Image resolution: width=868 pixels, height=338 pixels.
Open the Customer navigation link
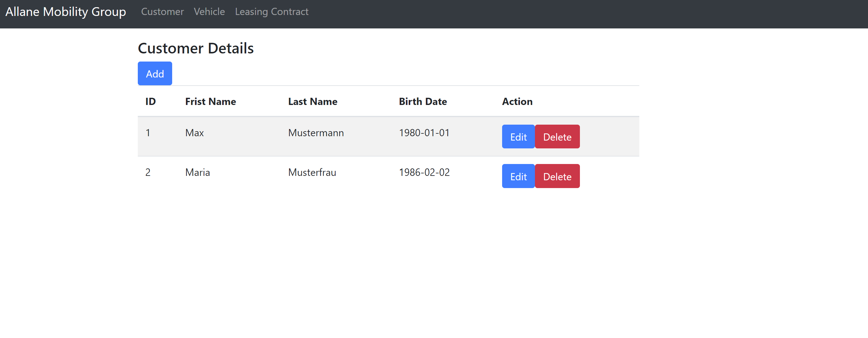162,12
